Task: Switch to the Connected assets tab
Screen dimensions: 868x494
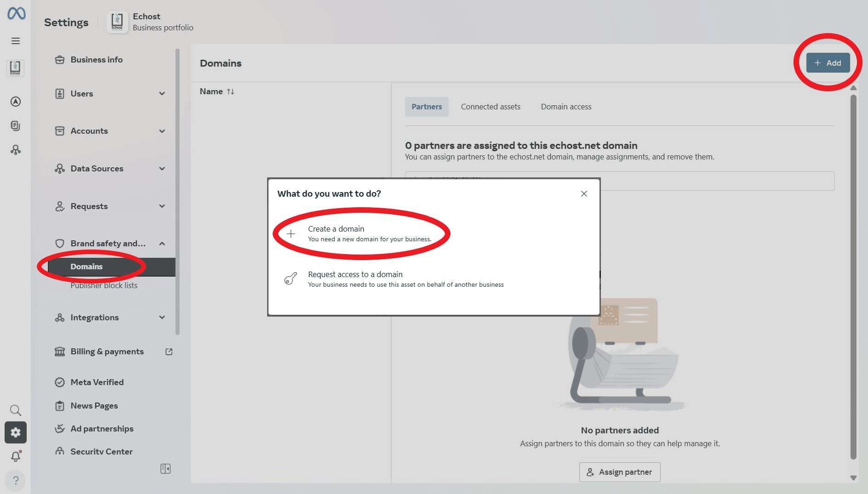Action: click(491, 107)
